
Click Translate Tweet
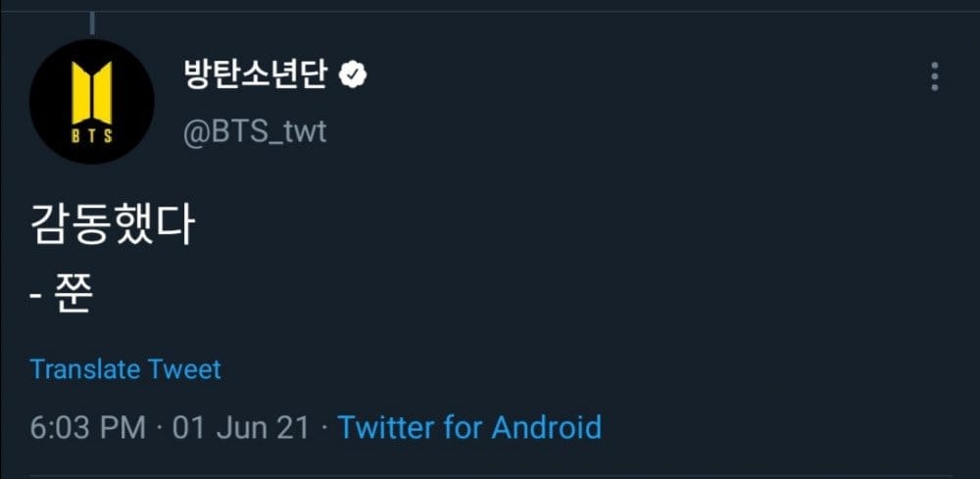point(125,369)
